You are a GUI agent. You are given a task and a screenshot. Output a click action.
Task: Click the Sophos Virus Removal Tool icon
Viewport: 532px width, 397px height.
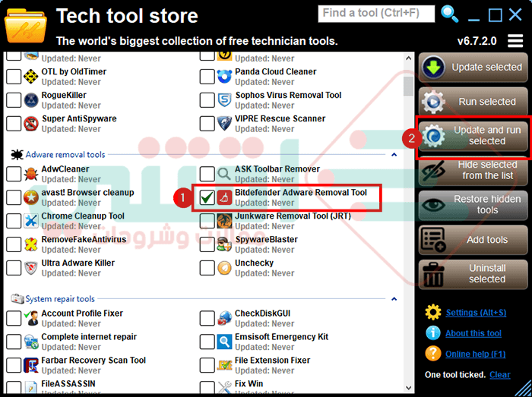pyautogui.click(x=224, y=100)
